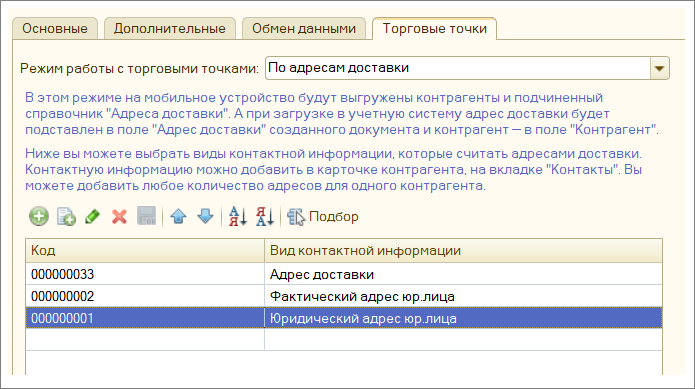Expand the trading points mode dropdown arrow
The width and height of the screenshot is (695, 389).
click(x=660, y=68)
